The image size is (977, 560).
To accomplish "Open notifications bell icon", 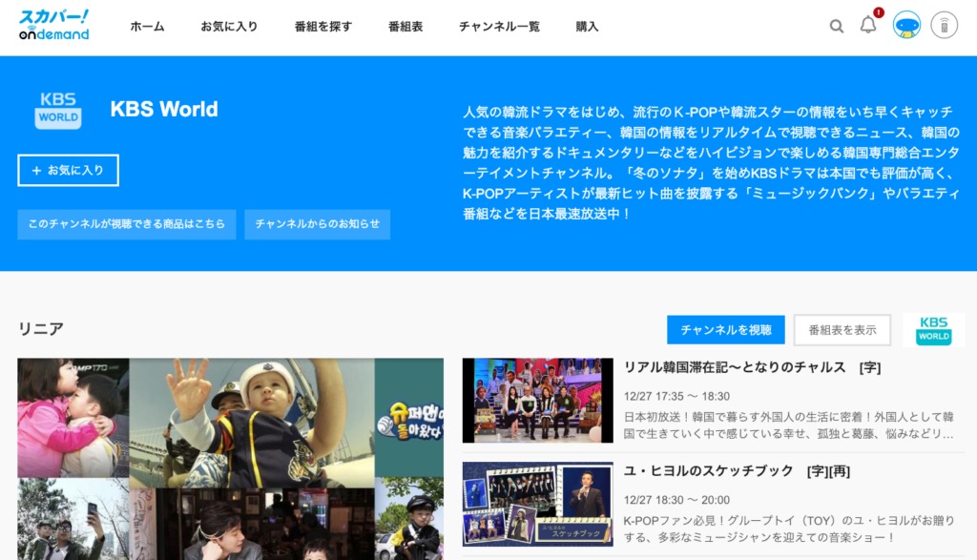I will tap(868, 25).
